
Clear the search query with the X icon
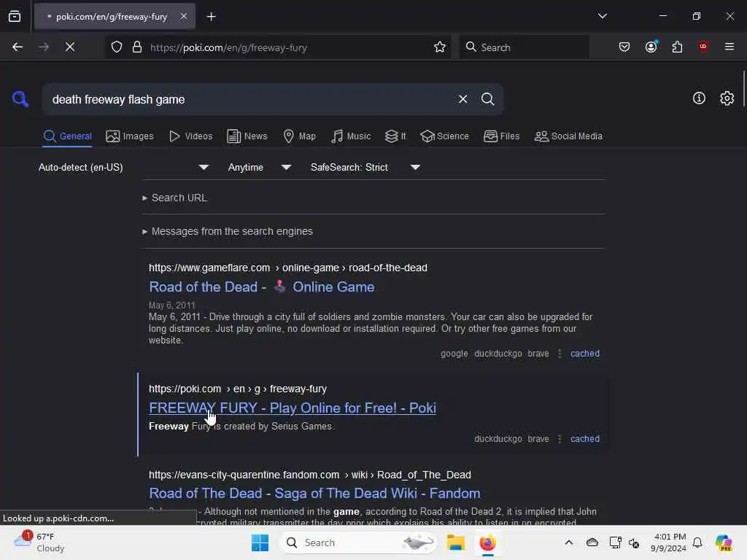pyautogui.click(x=462, y=99)
